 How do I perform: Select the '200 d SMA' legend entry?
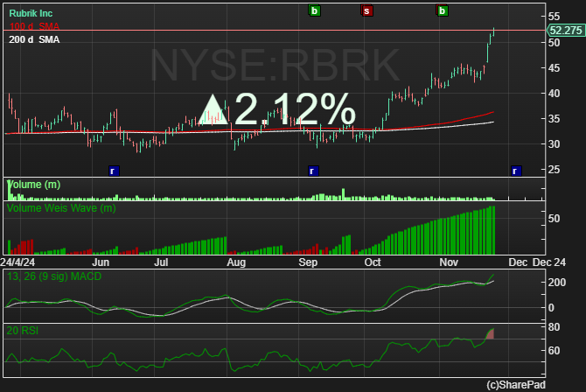coord(34,39)
